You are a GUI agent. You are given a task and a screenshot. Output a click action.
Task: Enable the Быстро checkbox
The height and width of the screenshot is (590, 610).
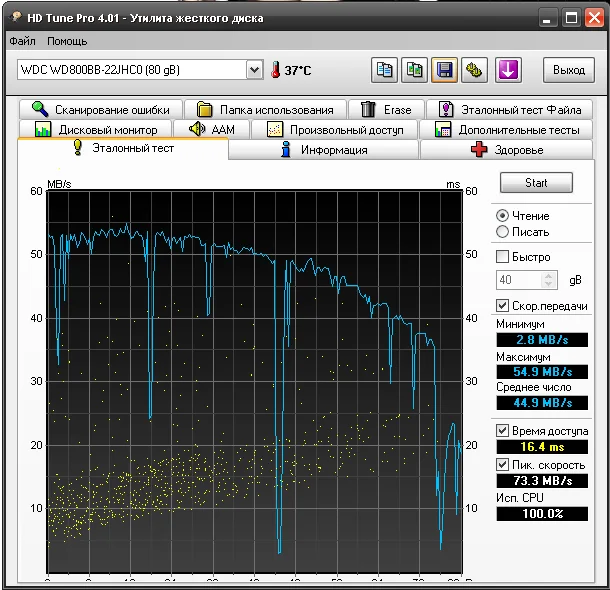[503, 257]
